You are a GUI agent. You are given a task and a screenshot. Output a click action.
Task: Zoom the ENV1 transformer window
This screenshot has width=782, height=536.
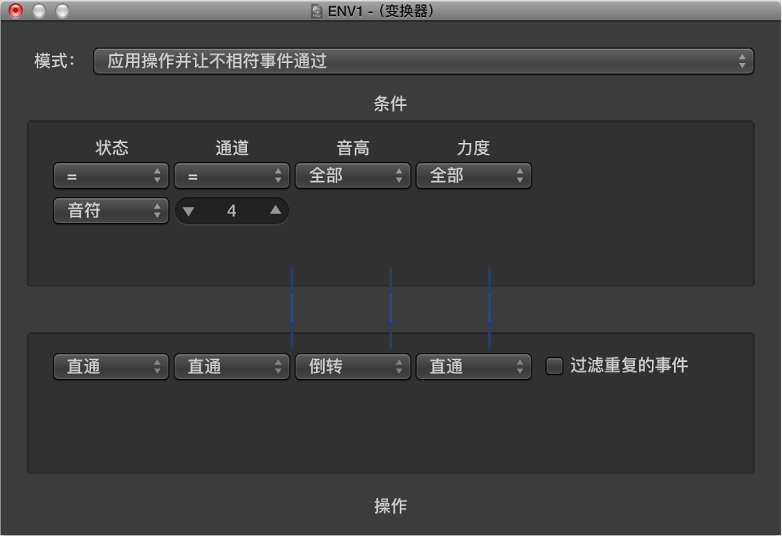(x=62, y=10)
